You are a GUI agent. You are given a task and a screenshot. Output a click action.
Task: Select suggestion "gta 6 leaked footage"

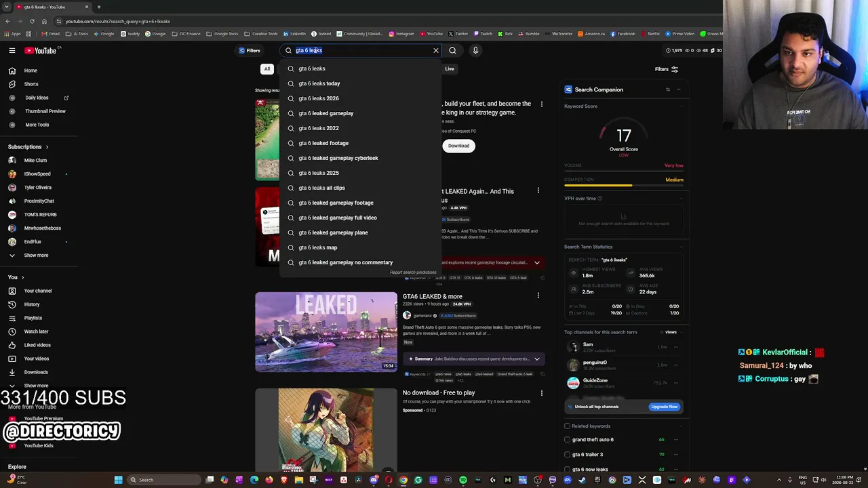click(360, 143)
